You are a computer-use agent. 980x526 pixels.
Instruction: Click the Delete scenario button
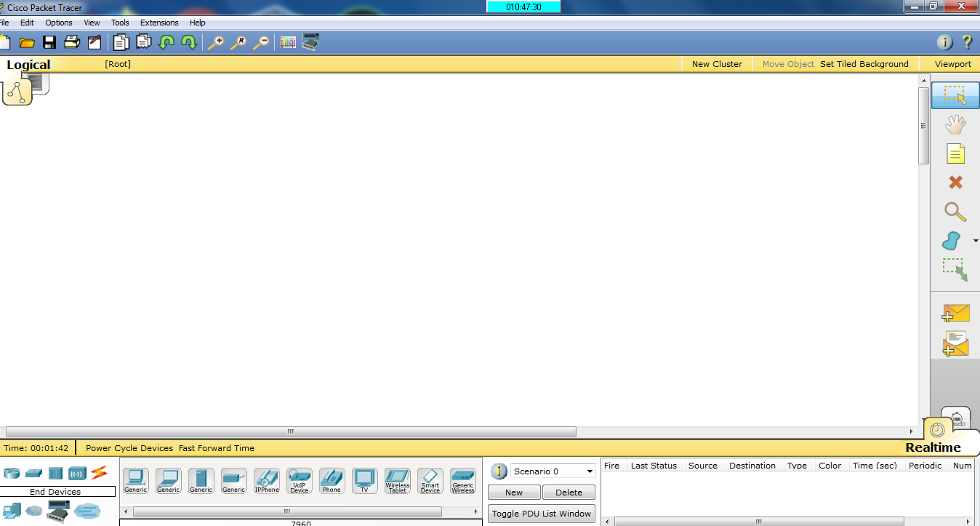(x=569, y=493)
